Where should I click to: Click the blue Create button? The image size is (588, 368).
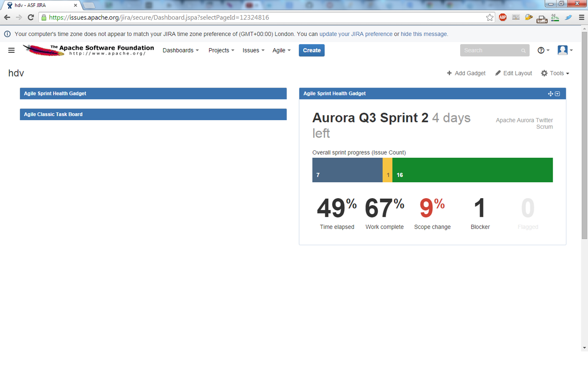click(311, 51)
